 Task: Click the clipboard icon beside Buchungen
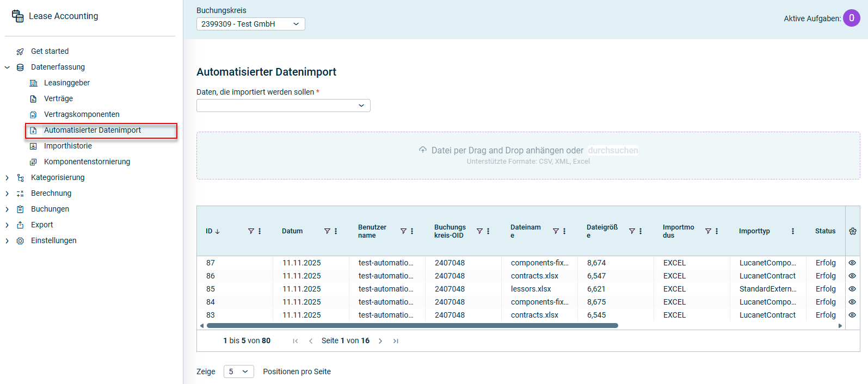tap(20, 209)
